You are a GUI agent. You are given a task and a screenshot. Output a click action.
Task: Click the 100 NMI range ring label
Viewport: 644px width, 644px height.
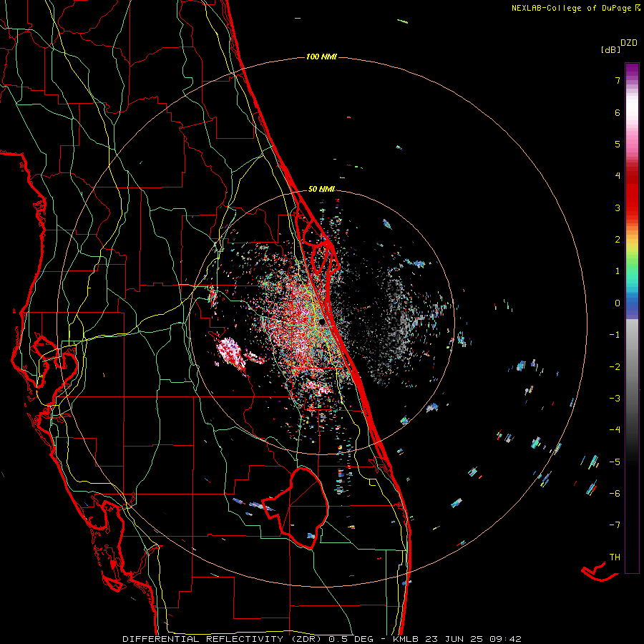tap(321, 57)
